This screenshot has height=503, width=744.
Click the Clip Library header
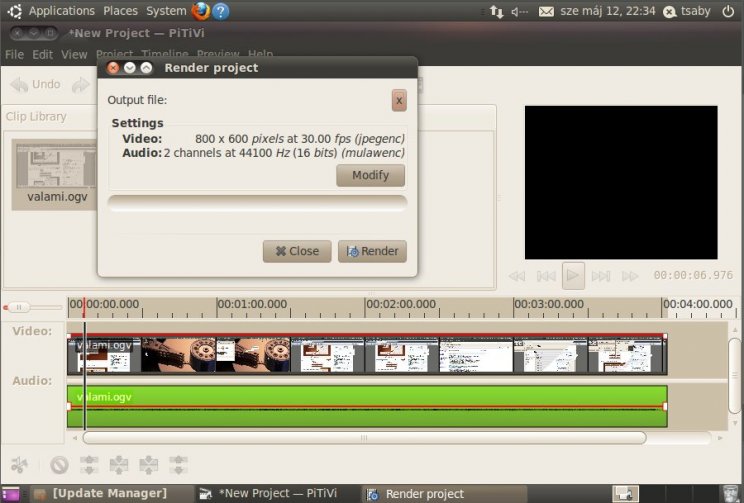(x=36, y=117)
